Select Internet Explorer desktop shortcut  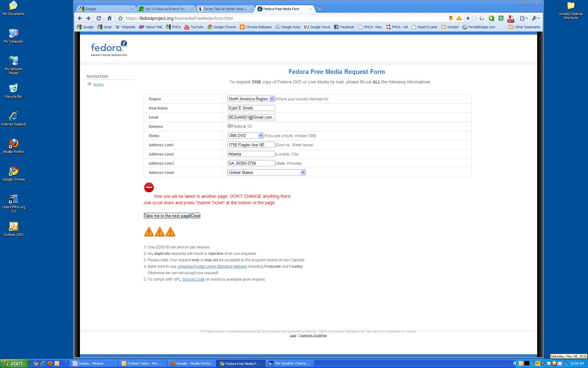pos(13,119)
